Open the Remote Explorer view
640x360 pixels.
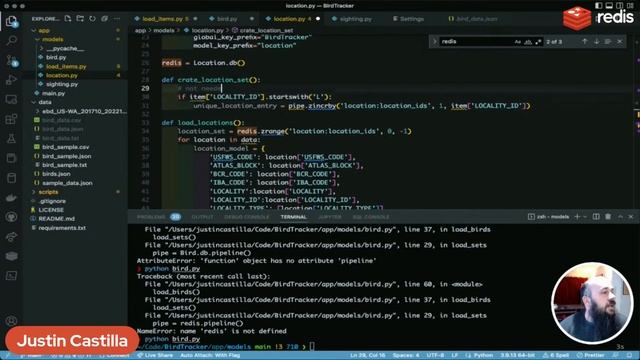coord(11,99)
